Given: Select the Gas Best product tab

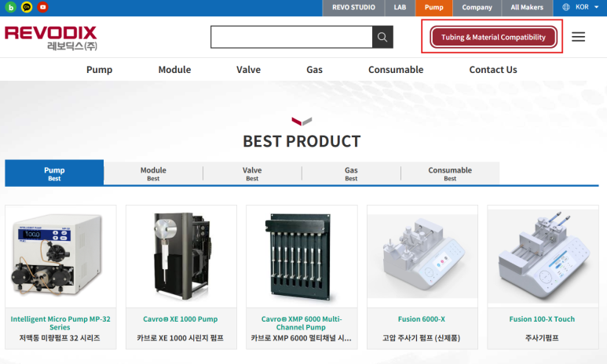Looking at the screenshot, I should click(351, 173).
